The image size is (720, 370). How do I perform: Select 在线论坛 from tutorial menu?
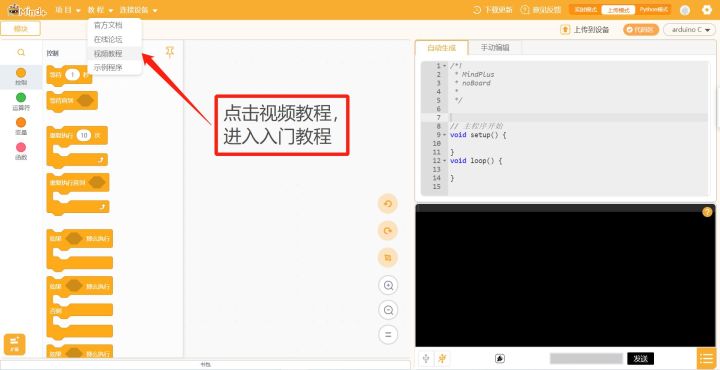point(108,39)
